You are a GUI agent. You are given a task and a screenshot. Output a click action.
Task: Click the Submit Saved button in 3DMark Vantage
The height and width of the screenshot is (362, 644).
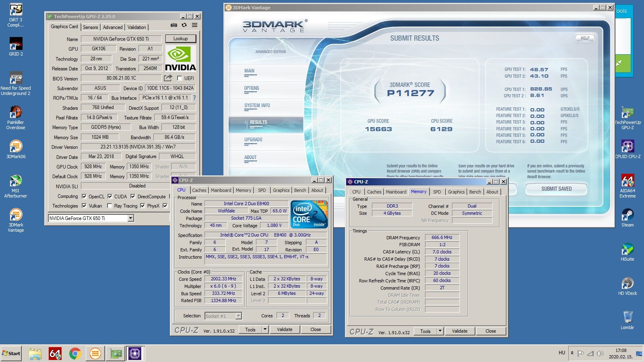tap(556, 189)
